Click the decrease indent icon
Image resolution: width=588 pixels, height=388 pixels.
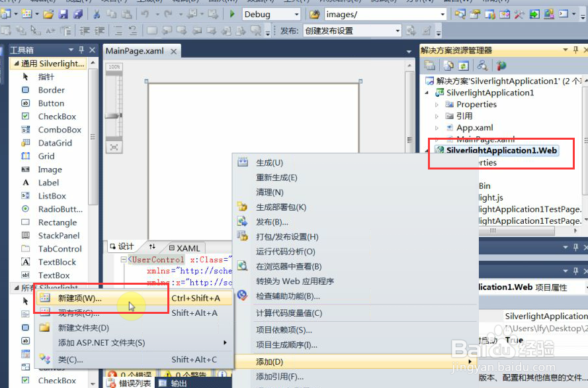click(85, 30)
